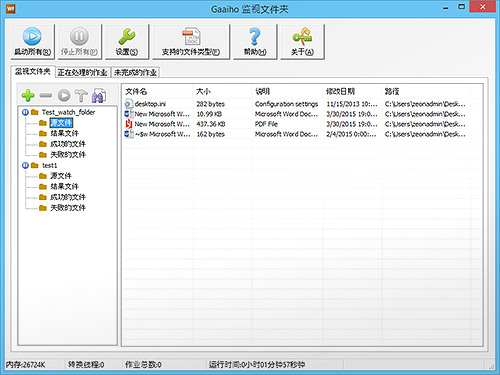500x375 pixels.
Task: Click info icon beside Test_watch_folder
Action: [x=25, y=112]
